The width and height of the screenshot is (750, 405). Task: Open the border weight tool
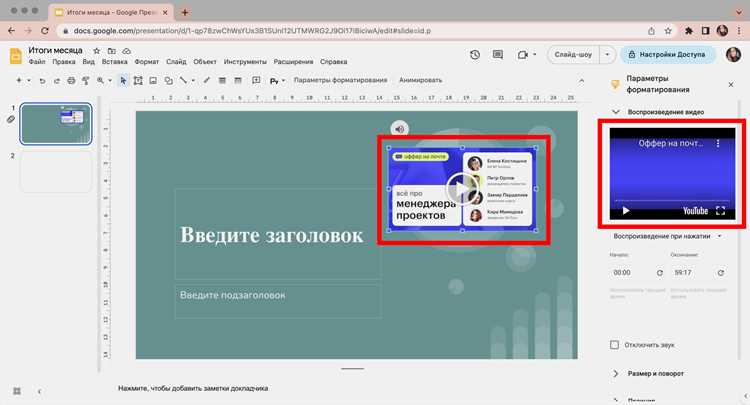[x=222, y=81]
